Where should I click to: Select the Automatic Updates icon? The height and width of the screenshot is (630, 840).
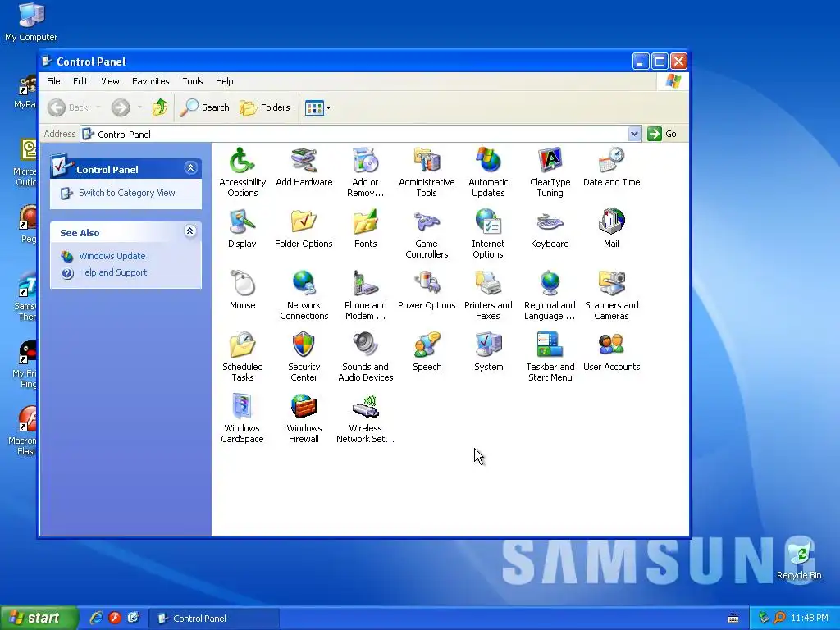(x=488, y=161)
